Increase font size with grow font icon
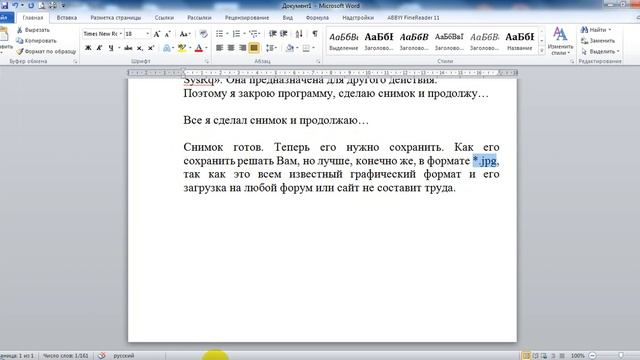This screenshot has height=360, width=640. click(157, 34)
